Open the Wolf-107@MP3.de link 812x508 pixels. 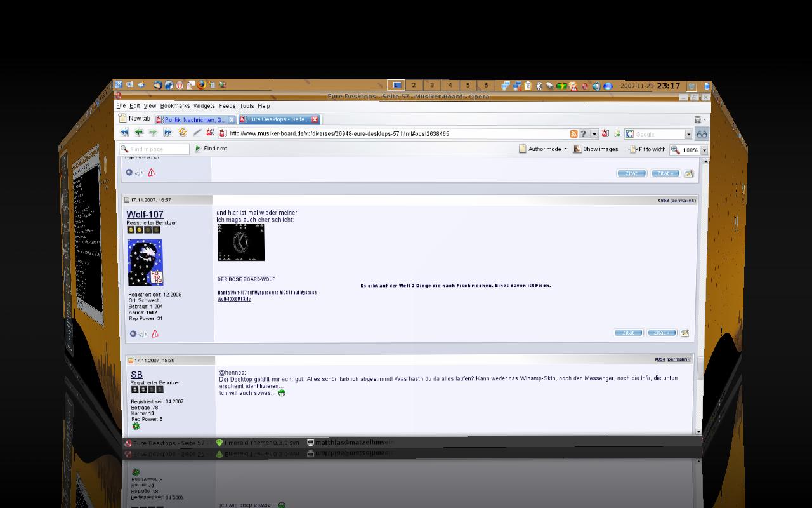pos(234,299)
